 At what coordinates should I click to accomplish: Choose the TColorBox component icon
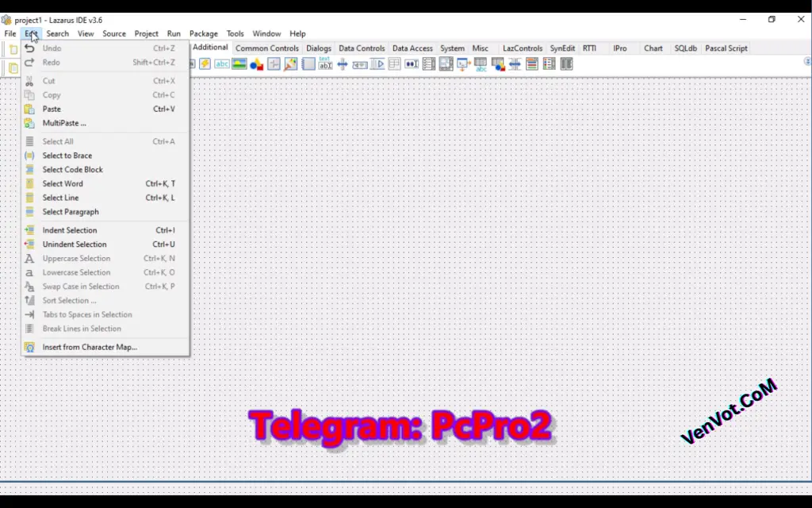pos(532,63)
